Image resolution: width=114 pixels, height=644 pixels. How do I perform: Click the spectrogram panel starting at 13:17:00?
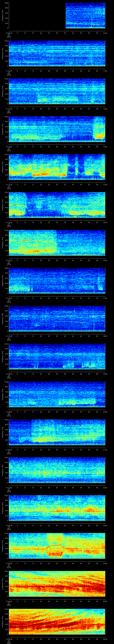57,318
